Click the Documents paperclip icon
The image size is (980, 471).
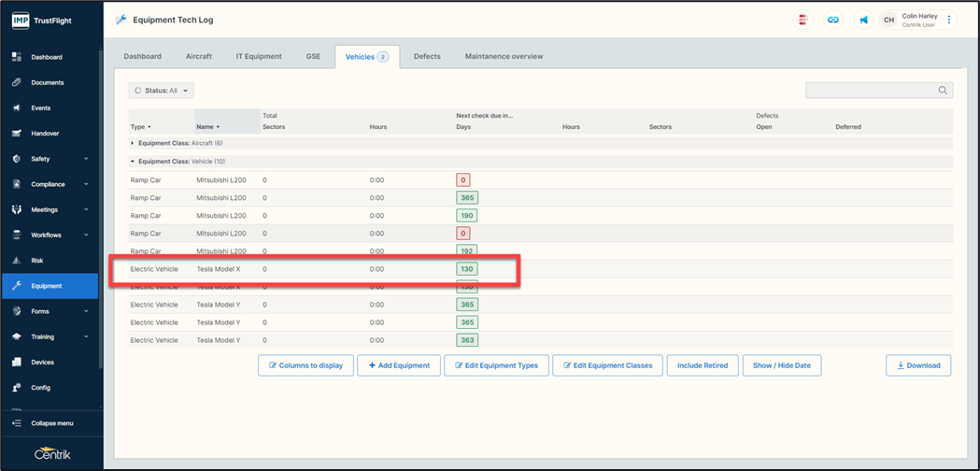pyautogui.click(x=17, y=82)
